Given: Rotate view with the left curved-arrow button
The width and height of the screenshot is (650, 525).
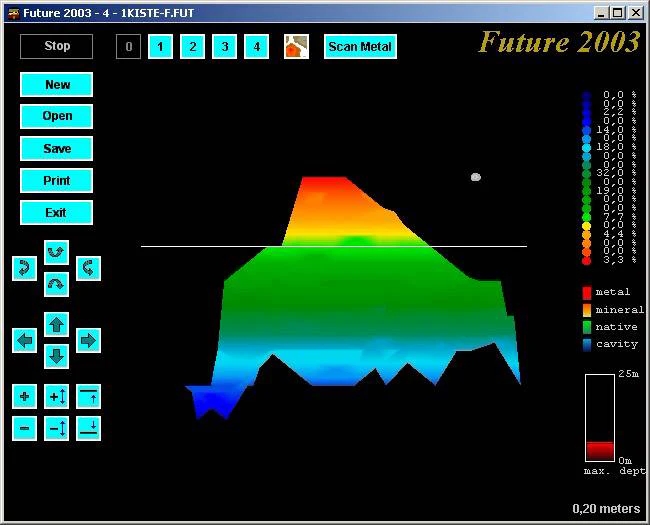Looking at the screenshot, I should tap(24, 268).
